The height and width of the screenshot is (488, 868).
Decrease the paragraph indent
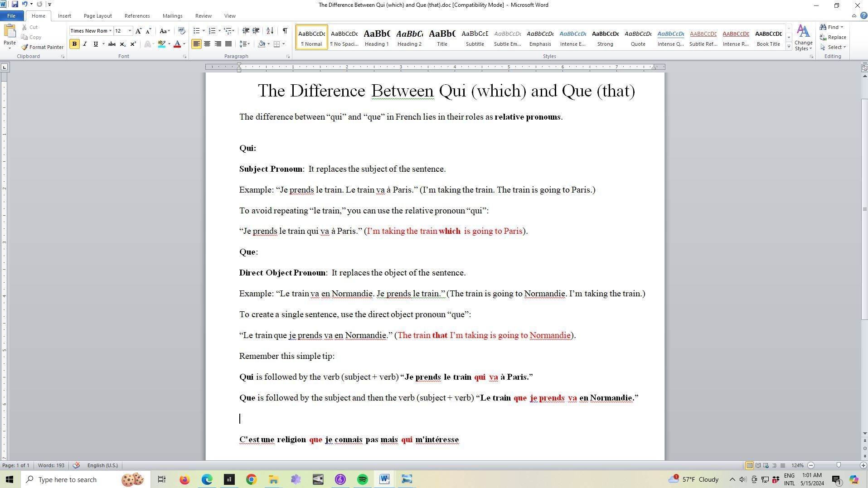click(246, 31)
